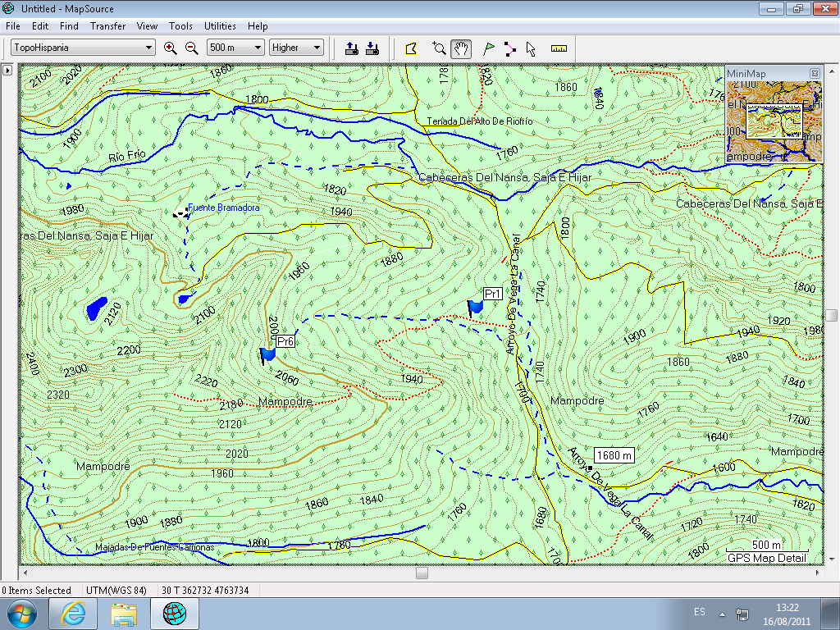840x630 pixels.
Task: Close the MiniMap panel
Action: click(814, 74)
